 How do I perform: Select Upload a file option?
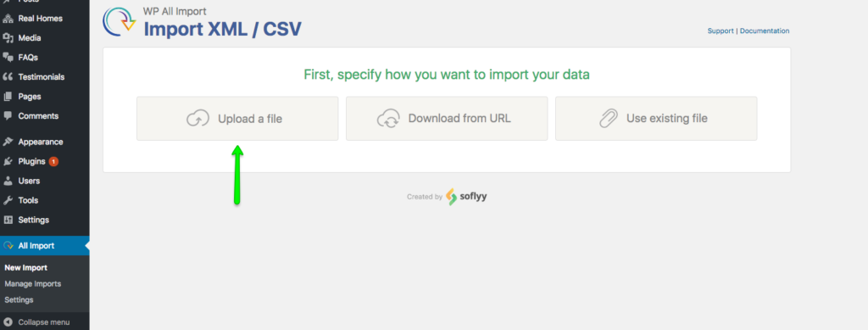[x=237, y=119]
